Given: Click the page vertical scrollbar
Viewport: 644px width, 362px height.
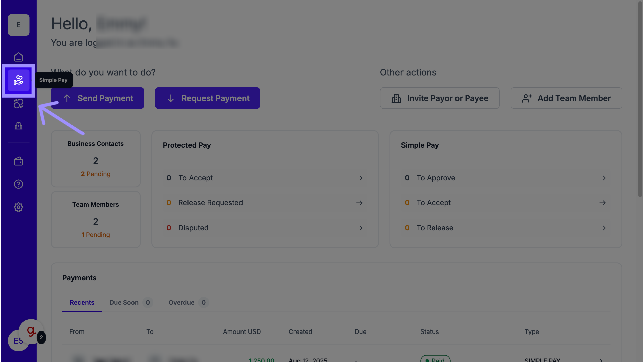Looking at the screenshot, I should pos(640,101).
